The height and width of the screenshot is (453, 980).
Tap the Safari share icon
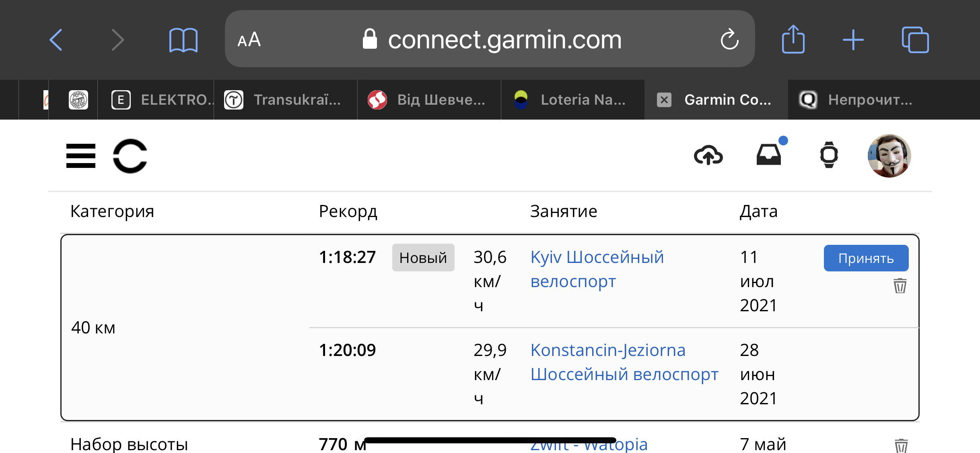pyautogui.click(x=793, y=39)
